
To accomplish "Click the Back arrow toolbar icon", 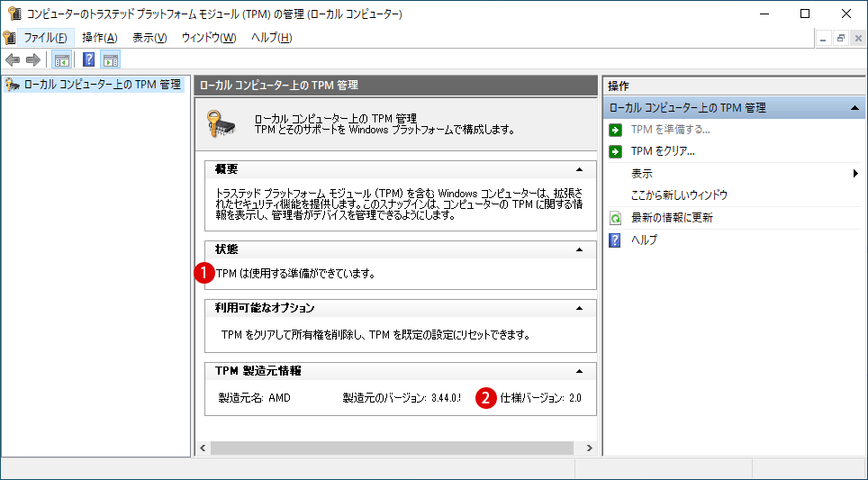I will (13, 59).
